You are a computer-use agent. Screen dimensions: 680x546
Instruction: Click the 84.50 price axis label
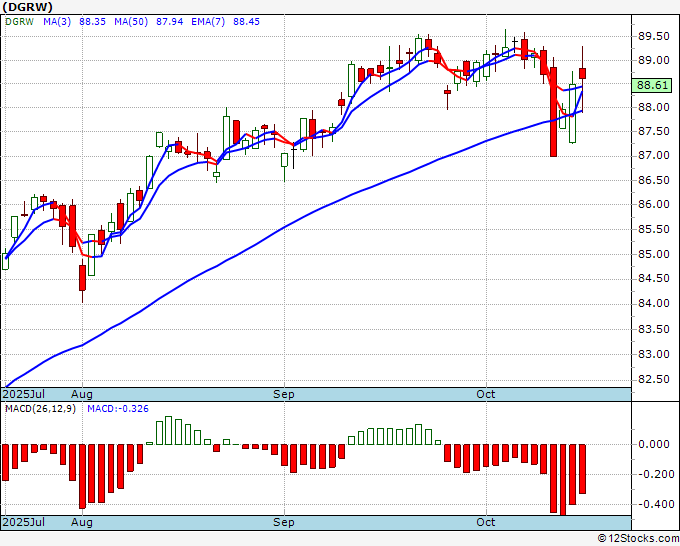point(654,278)
